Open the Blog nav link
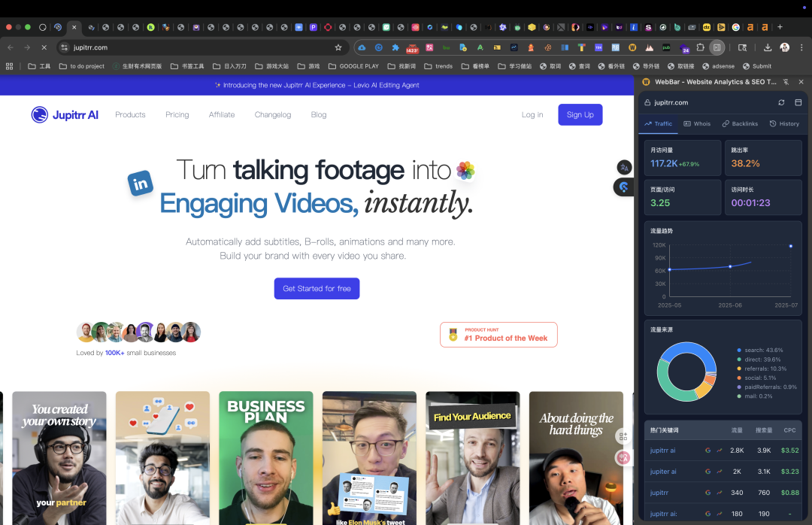The width and height of the screenshot is (812, 525). pos(319,114)
